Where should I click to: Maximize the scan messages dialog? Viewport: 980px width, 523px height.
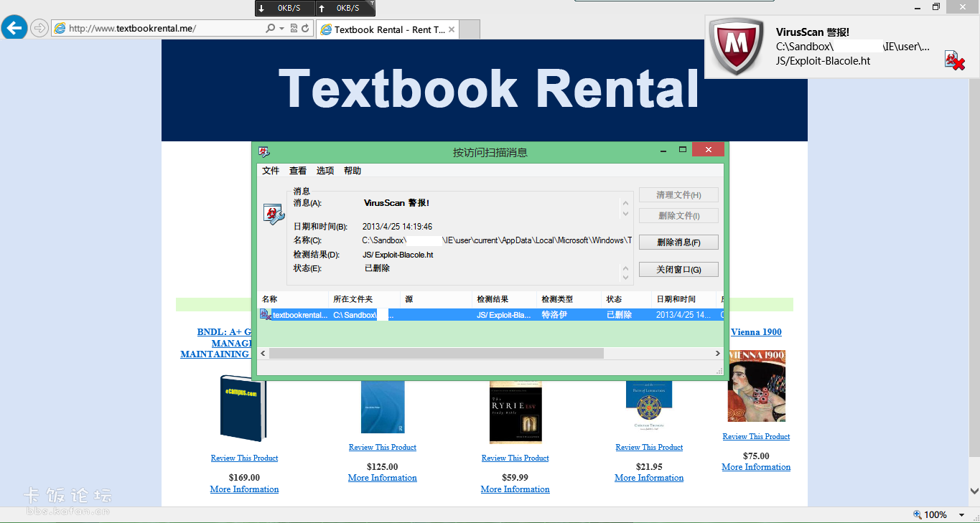682,150
